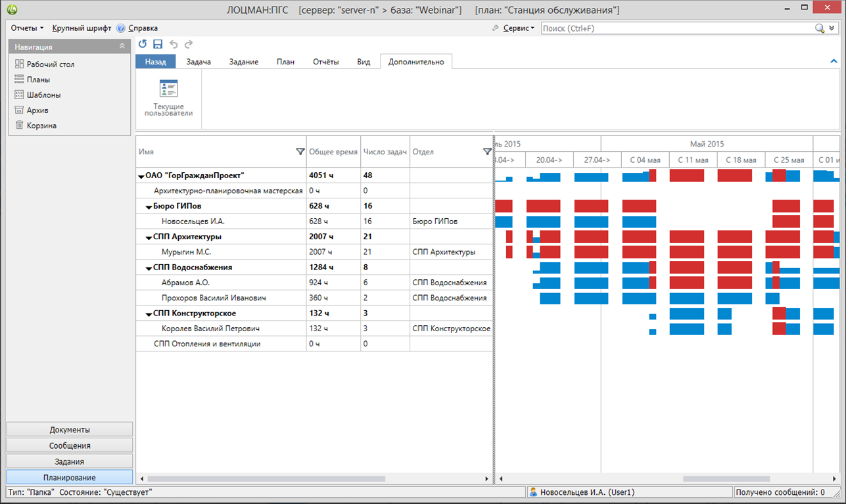Screen dimensions: 846x504
Task: Click the С 04 мая week header
Action: click(646, 160)
